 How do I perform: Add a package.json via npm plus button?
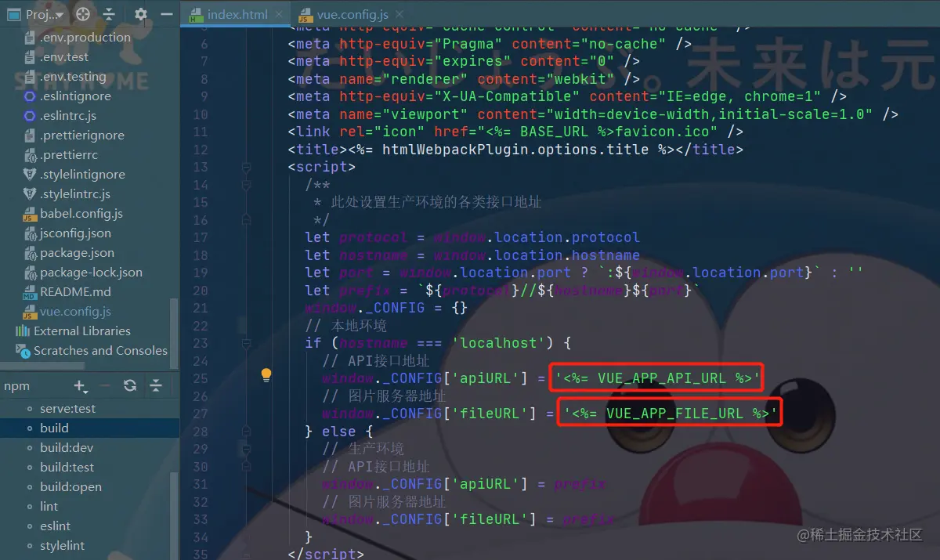(x=80, y=385)
